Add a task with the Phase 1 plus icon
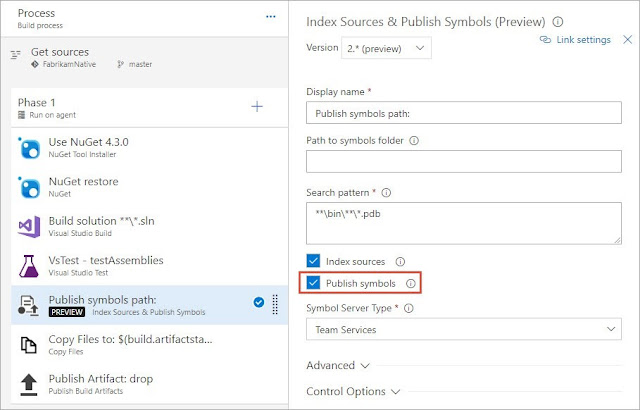Viewport: 640px width, 410px height. 257,106
